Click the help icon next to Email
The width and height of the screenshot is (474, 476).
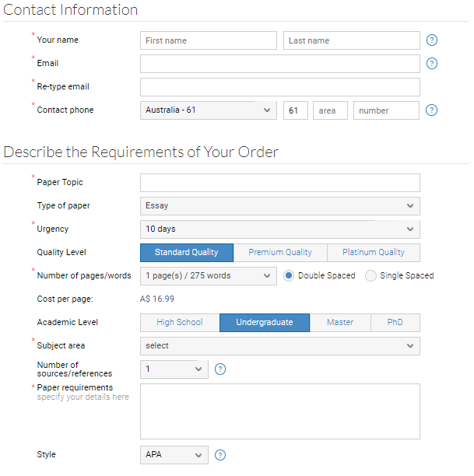click(431, 64)
